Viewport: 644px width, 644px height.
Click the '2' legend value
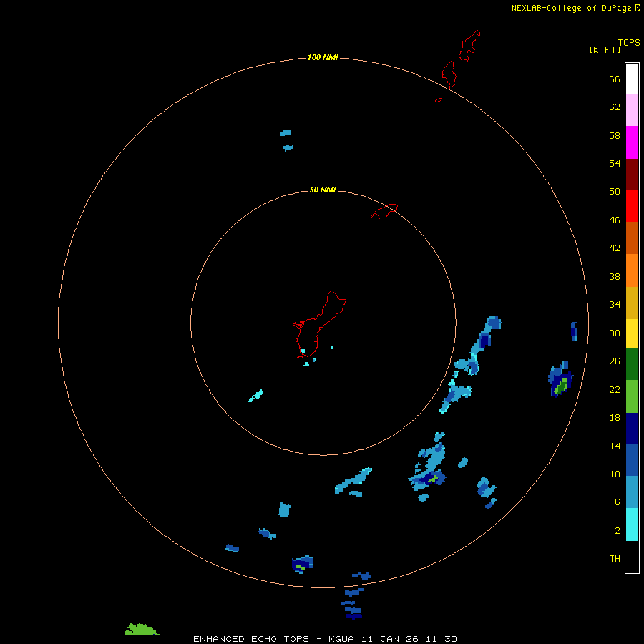pyautogui.click(x=618, y=531)
